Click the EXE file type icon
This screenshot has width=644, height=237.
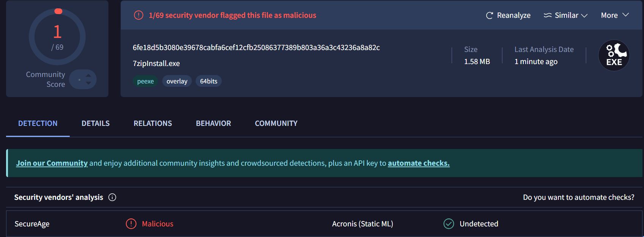click(x=614, y=55)
